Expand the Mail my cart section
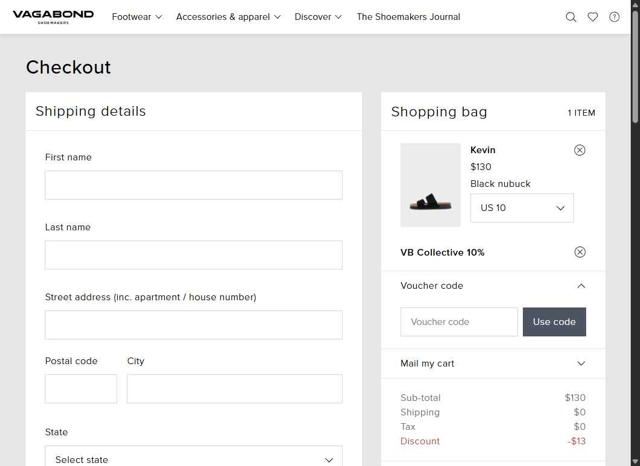Viewport: 640px width, 466px height. [x=493, y=363]
